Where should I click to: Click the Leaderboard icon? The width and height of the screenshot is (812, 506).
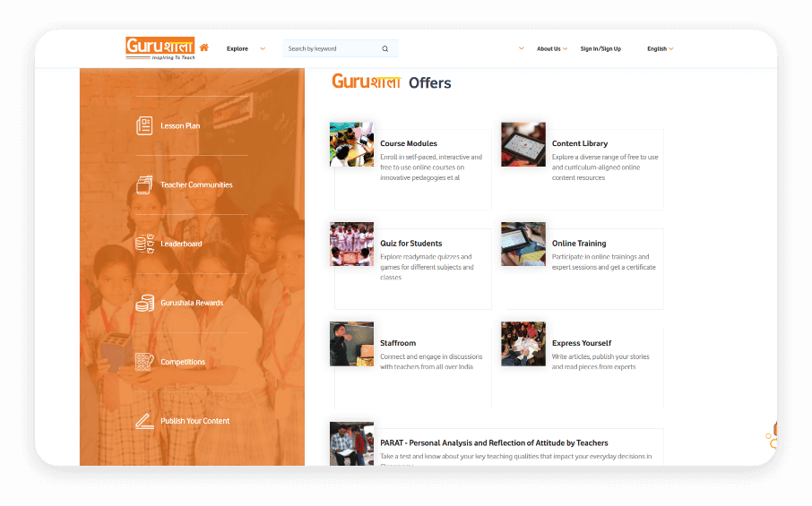click(x=144, y=244)
